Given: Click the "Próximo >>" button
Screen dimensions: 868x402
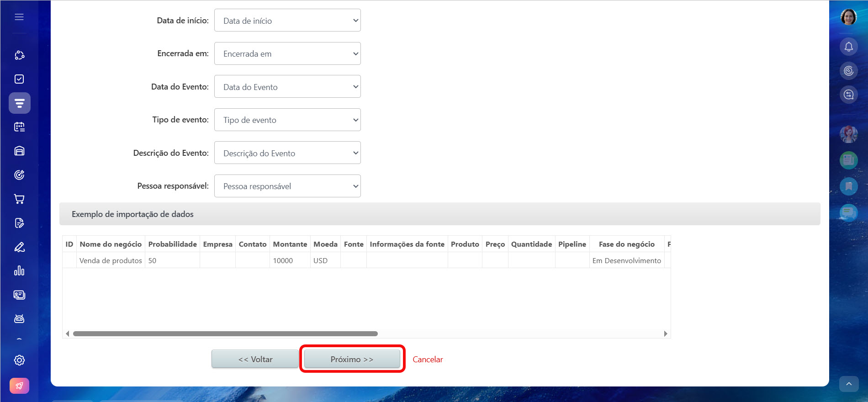Looking at the screenshot, I should pyautogui.click(x=352, y=359).
